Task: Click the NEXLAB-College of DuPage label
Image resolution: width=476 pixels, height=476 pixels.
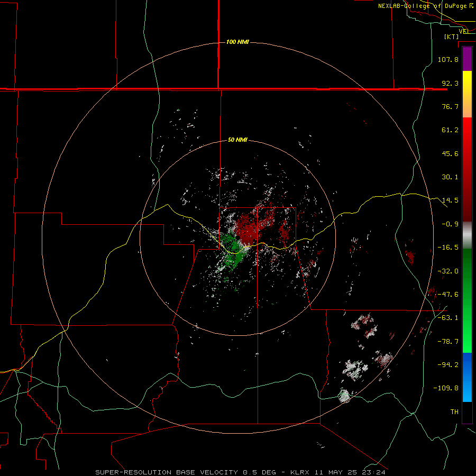Action: [425, 6]
